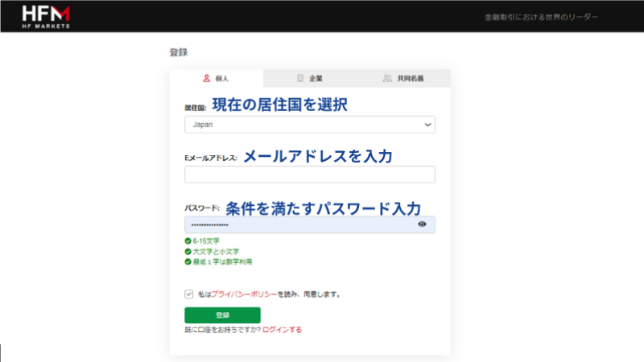The image size is (644, 362).
Task: Toggle the privacy policy agreement checkbox
Action: (189, 294)
